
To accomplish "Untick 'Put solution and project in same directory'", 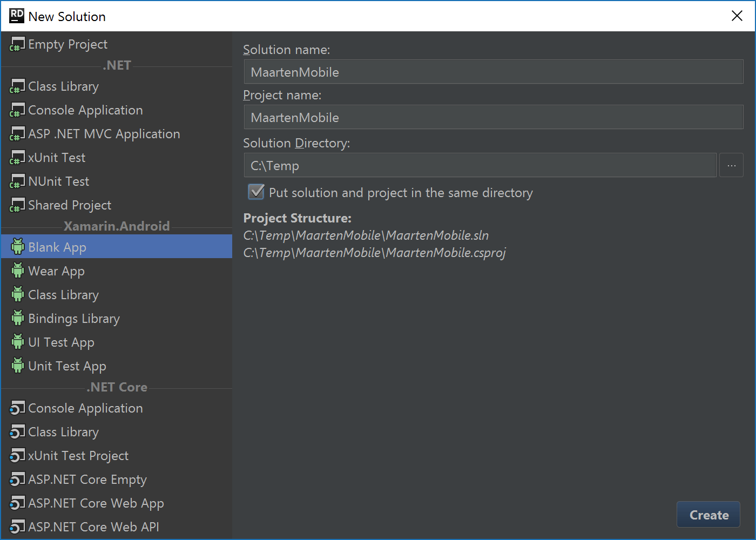I will click(256, 192).
